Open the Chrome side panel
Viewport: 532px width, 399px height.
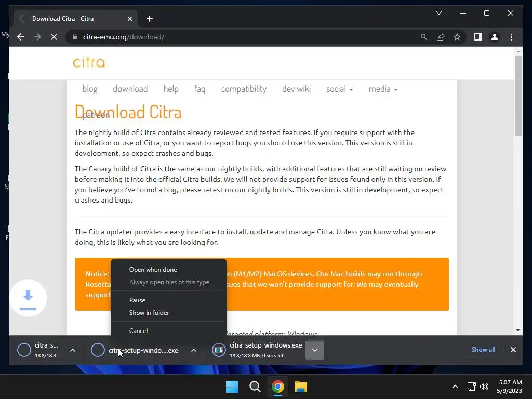tap(478, 37)
